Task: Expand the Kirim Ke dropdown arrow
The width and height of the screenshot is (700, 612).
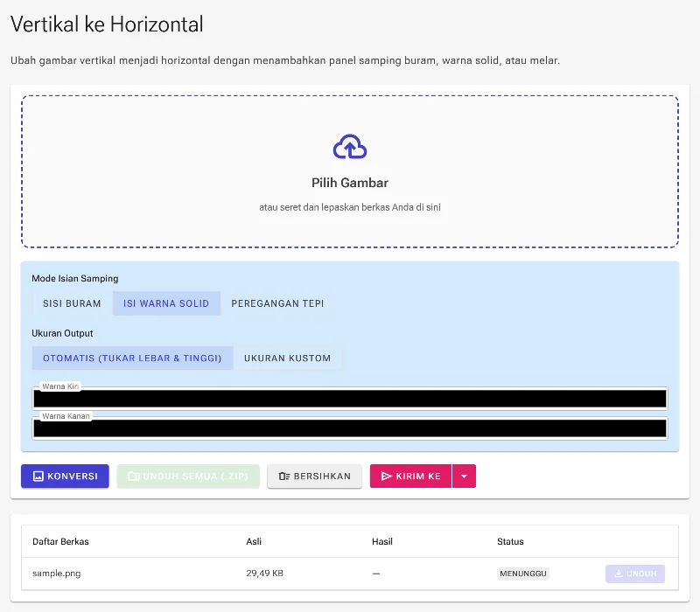Action: [x=465, y=476]
